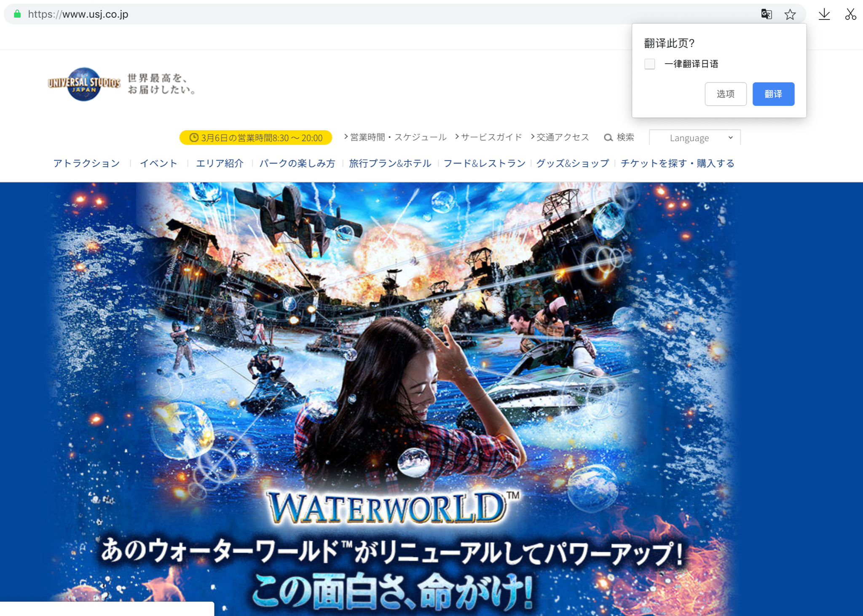Open the フード&レストラン menu
The image size is (863, 616).
pyautogui.click(x=485, y=163)
